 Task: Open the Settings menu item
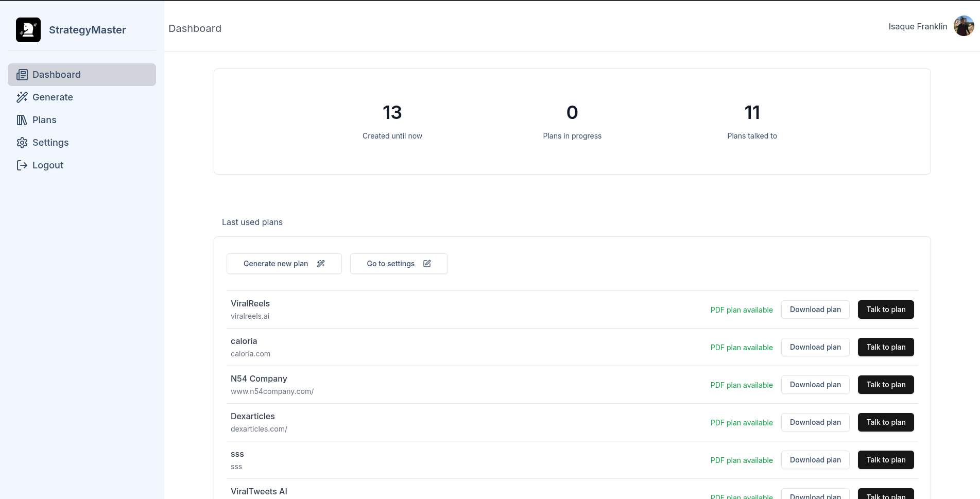pos(82,143)
